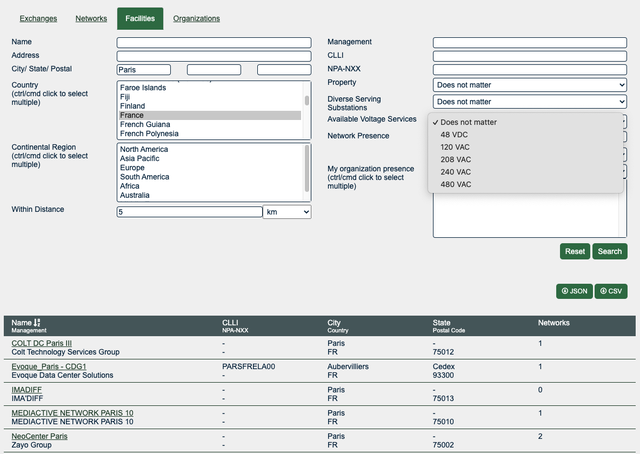This screenshot has width=640, height=454.
Task: Click postal code 75012 cell
Action: coord(443,352)
